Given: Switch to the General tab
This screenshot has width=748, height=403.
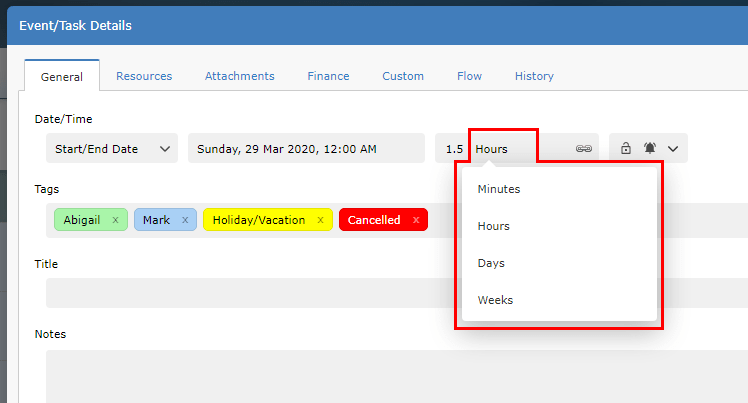Looking at the screenshot, I should [x=62, y=76].
